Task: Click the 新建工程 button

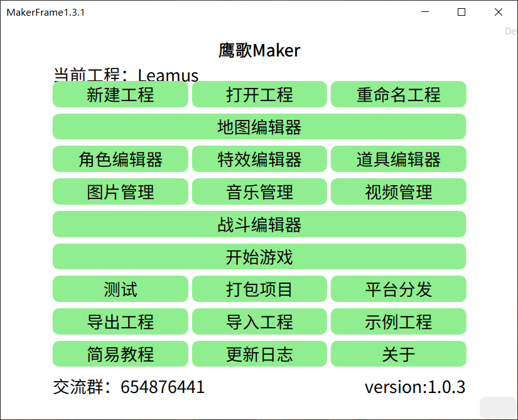Action: 121,94
